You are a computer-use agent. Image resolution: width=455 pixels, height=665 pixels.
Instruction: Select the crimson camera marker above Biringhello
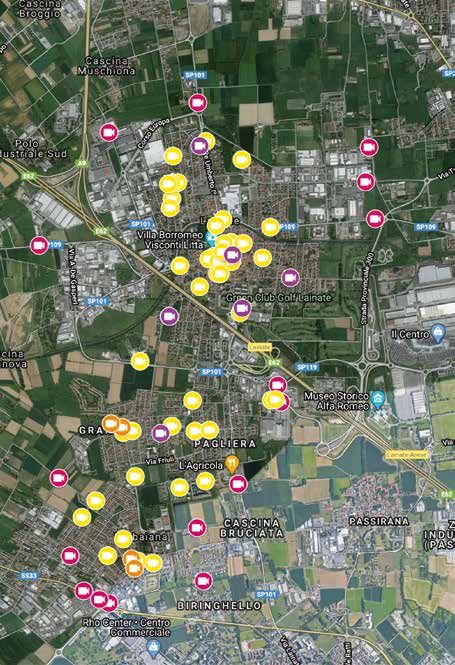click(x=203, y=581)
